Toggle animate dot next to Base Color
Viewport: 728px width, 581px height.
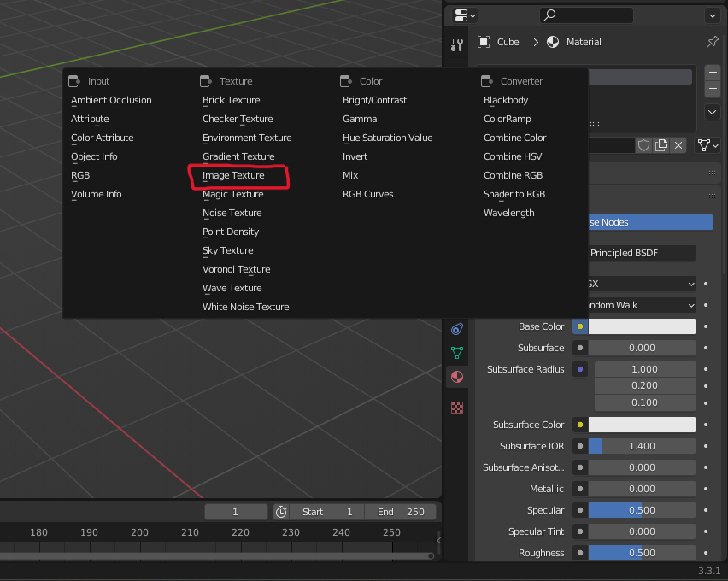706,326
